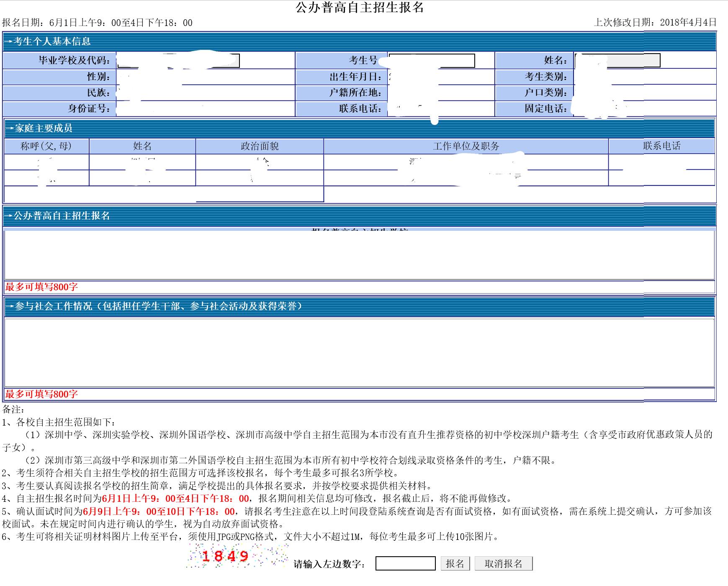Screen dimensions: 728x586
Task: Click the 性别 label
Action: pyautogui.click(x=98, y=77)
